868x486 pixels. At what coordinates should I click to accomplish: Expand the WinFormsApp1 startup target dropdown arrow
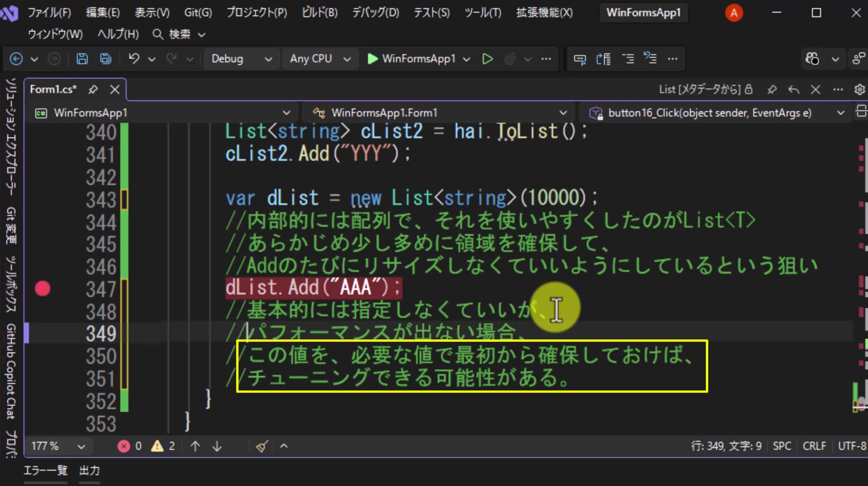point(467,59)
